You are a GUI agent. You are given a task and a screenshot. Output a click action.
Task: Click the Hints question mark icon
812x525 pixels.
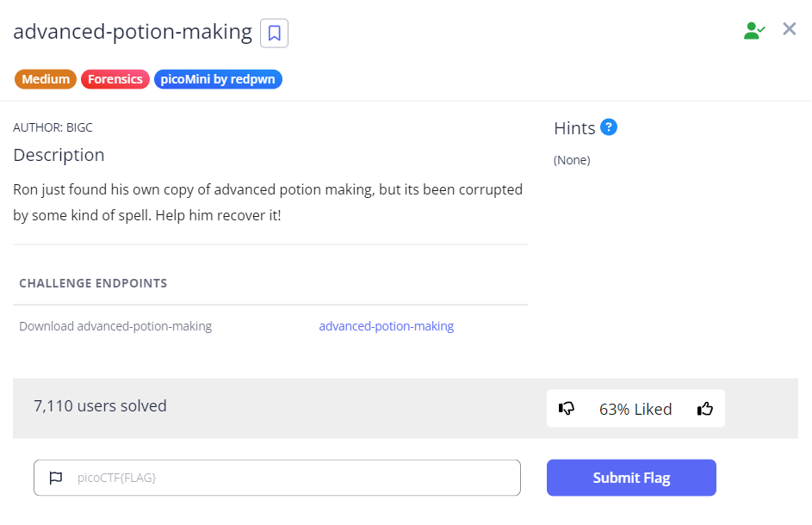click(609, 127)
